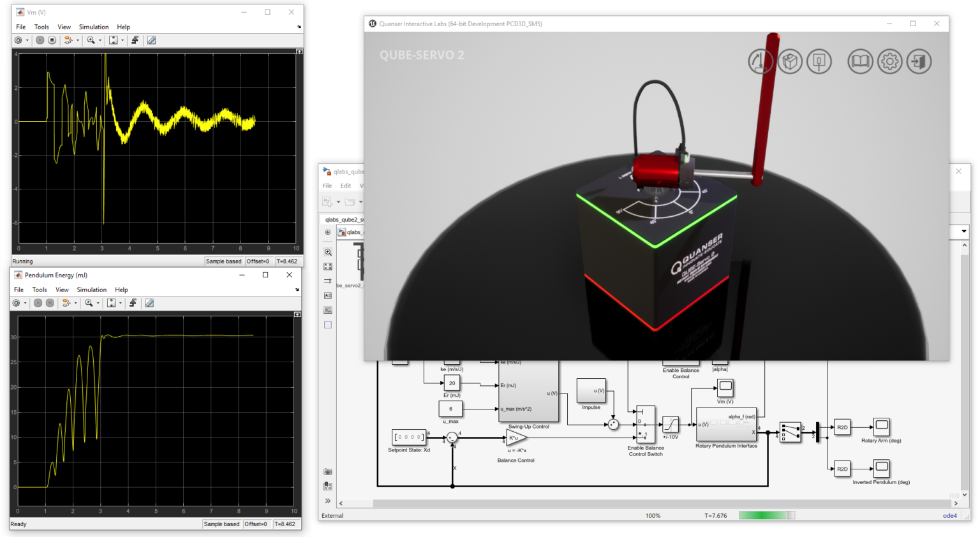Image resolution: width=980 pixels, height=537 pixels.
Task: Select the Rotary Arm (deg) scope block
Action: pyautogui.click(x=881, y=427)
